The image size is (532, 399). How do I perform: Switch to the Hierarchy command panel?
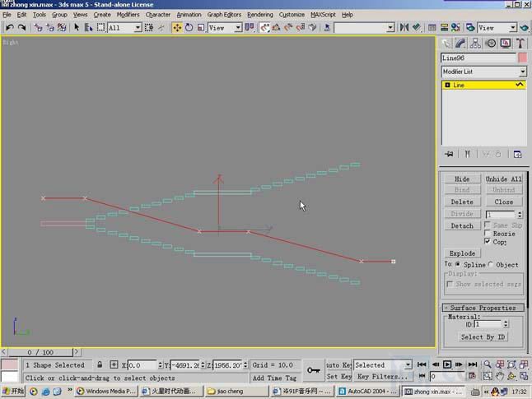pyautogui.click(x=475, y=44)
